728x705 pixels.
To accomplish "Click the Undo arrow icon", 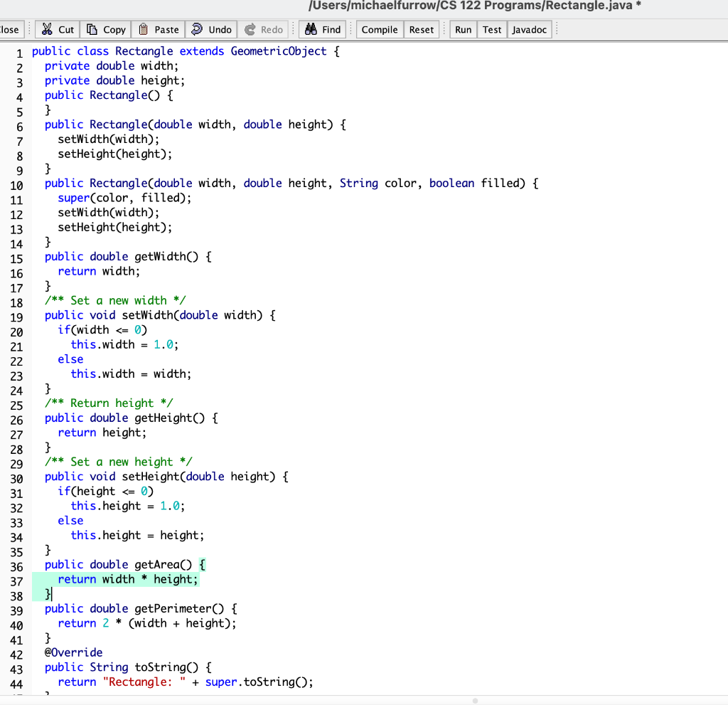I will tap(197, 29).
